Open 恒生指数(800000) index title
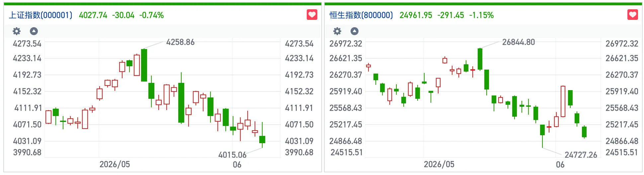Viewport: 644px width, 175px height. [x=361, y=15]
